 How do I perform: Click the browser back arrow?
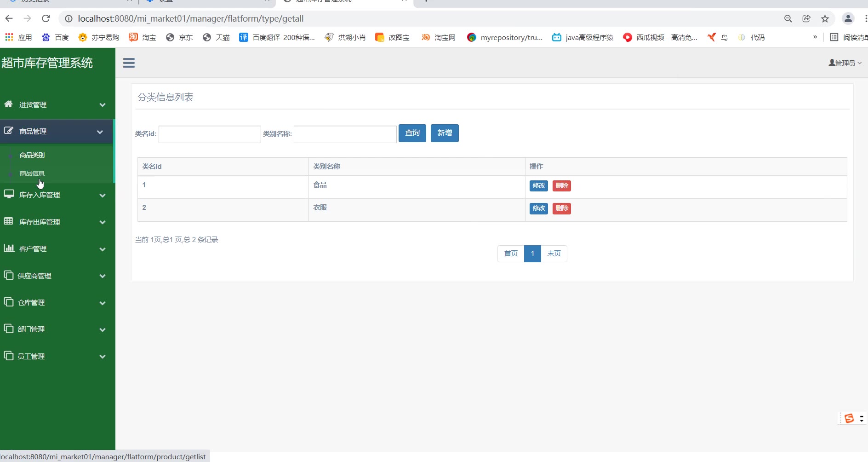tap(9, 18)
